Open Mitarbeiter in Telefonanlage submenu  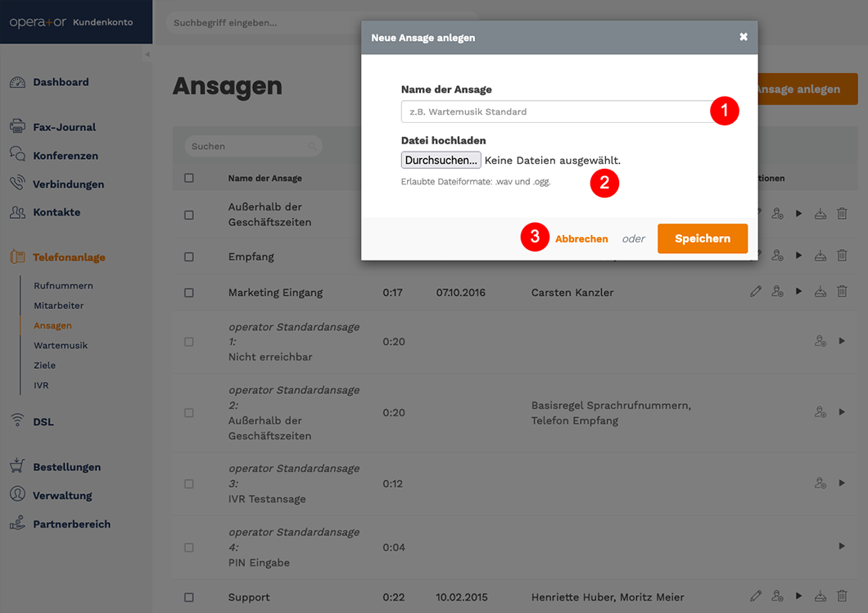[x=59, y=306]
